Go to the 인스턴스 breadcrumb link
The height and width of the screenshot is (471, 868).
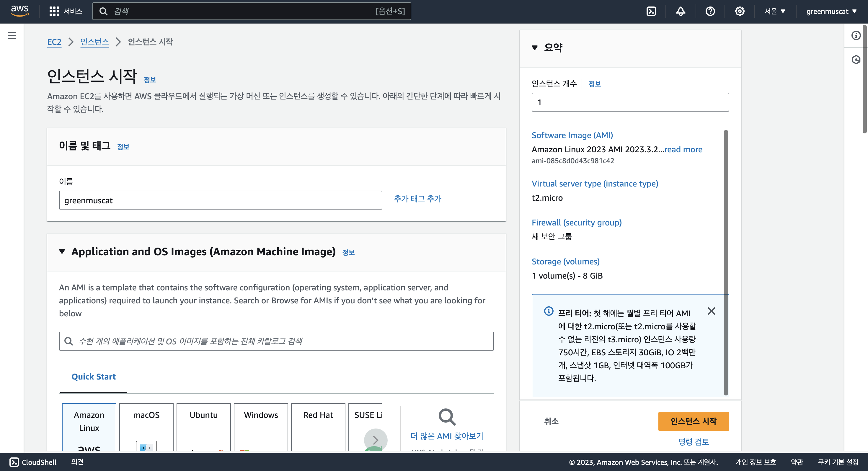click(95, 42)
